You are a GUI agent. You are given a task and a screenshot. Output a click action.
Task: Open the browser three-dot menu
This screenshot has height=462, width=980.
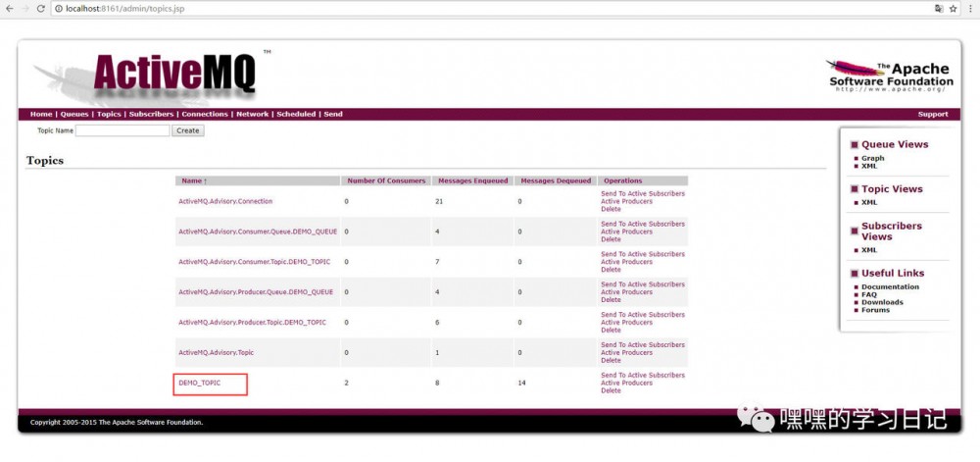(x=969, y=9)
